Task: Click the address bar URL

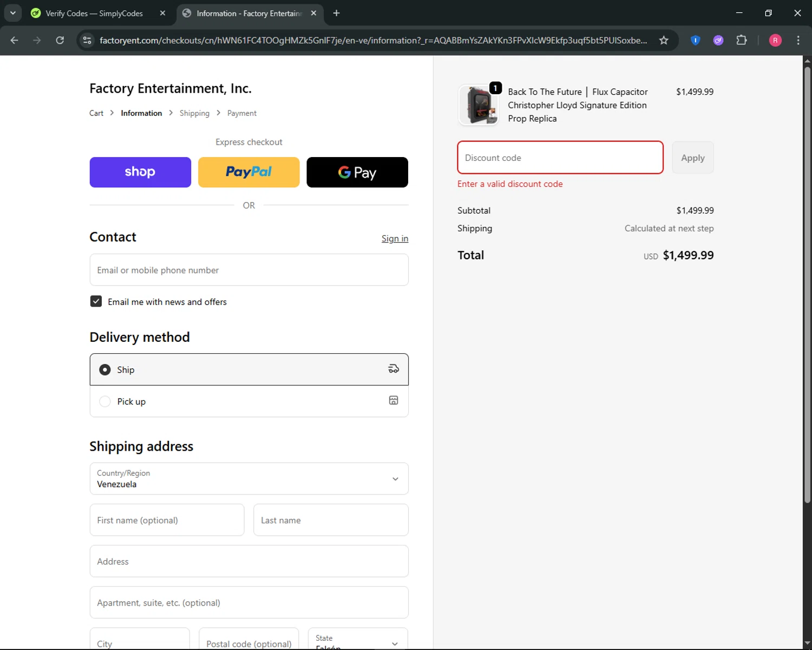Action: (374, 40)
